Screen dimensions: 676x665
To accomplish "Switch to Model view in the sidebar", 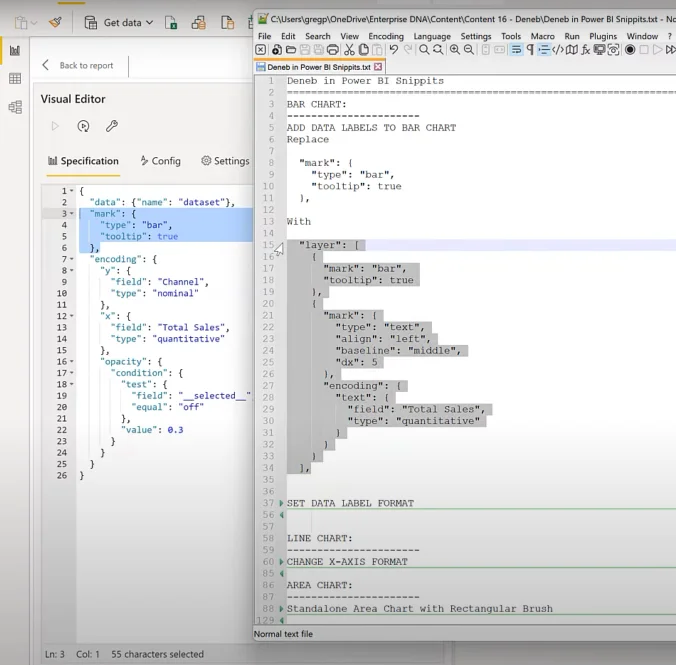I will (x=15, y=107).
